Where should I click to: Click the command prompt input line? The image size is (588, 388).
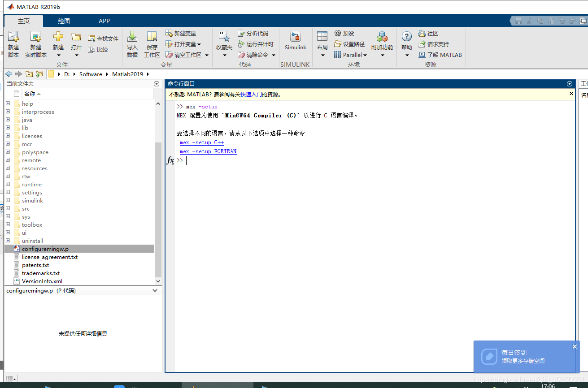[x=375, y=160]
